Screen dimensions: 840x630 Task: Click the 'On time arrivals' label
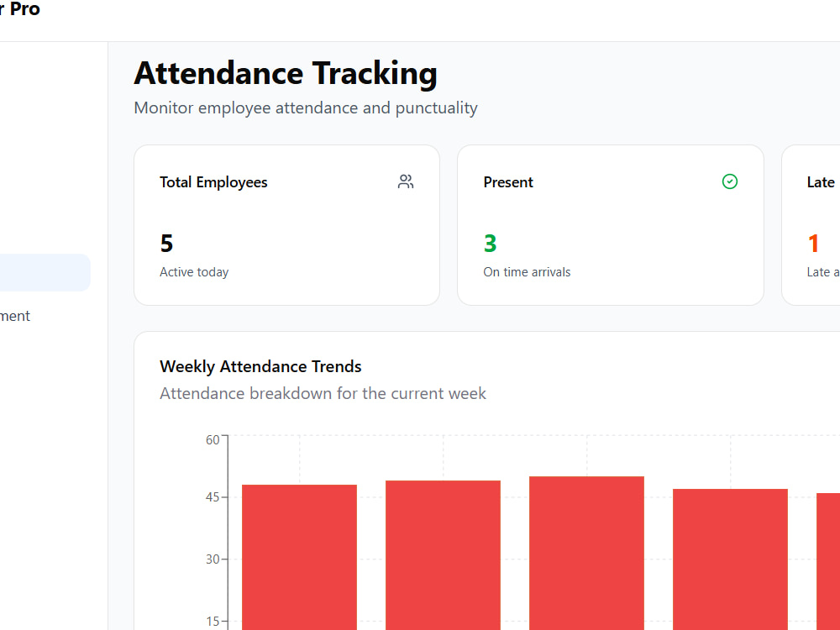pos(527,272)
